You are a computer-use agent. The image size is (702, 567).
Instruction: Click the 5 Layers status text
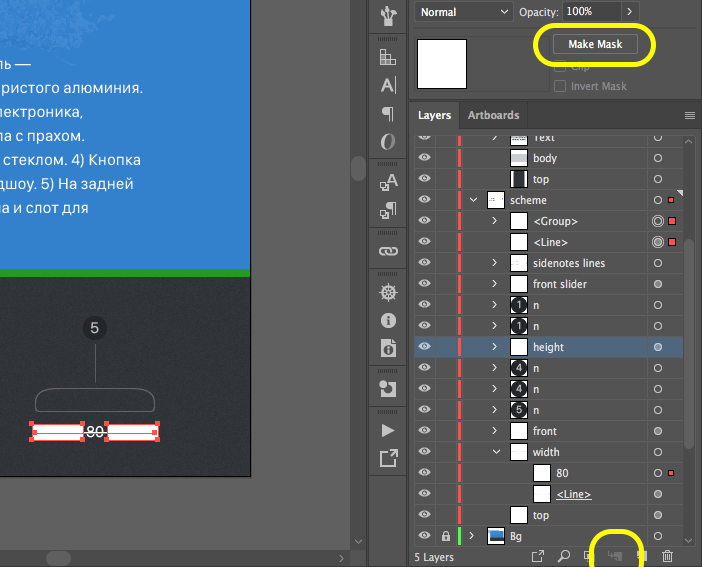[434, 557]
